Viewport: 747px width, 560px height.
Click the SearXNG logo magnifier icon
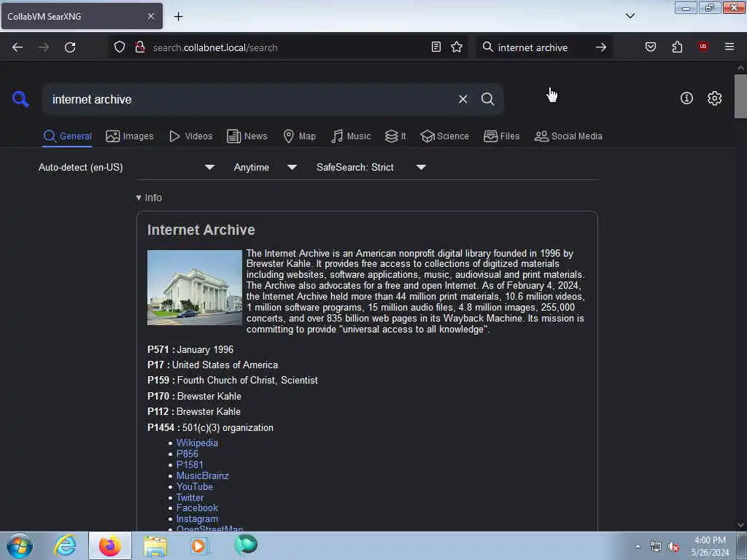[x=20, y=99]
